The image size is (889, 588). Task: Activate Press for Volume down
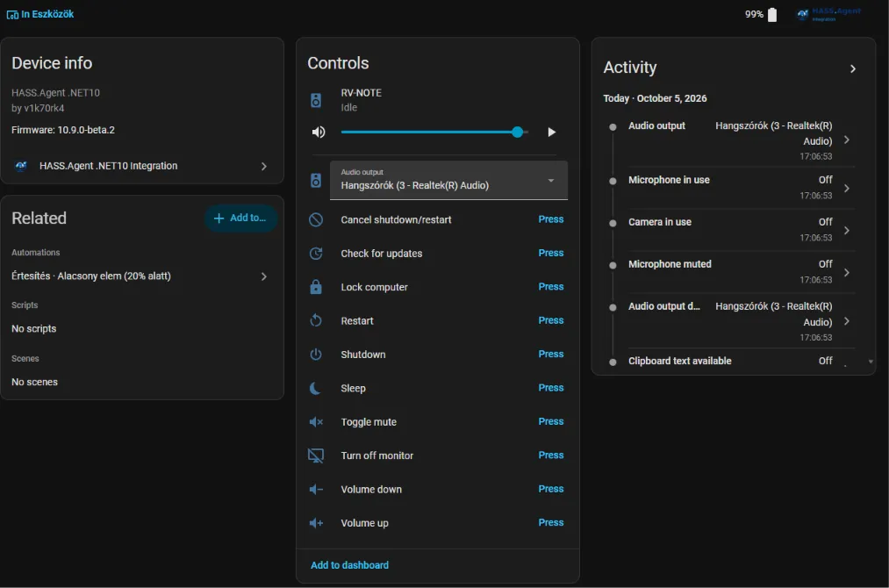[550, 489]
